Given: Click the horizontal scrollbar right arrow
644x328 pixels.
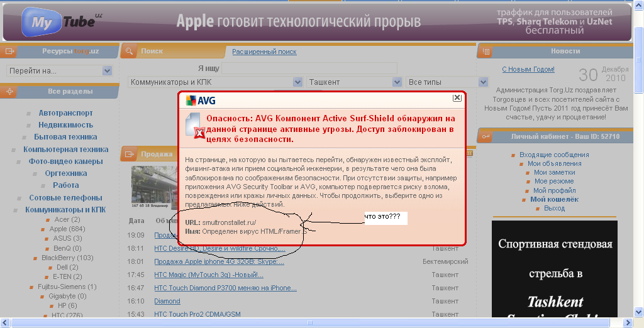Looking at the screenshot, I should point(628,323).
